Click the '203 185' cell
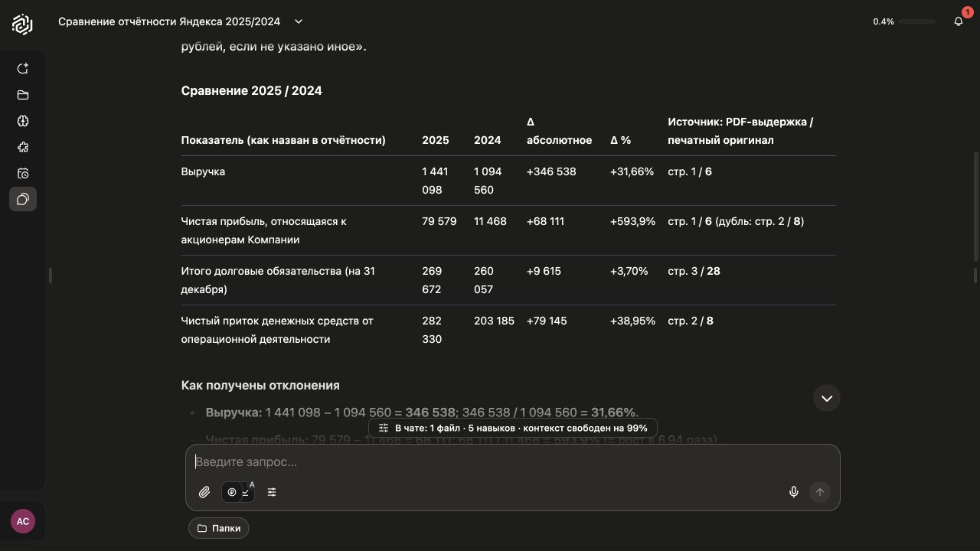Image resolution: width=980 pixels, height=551 pixels. (495, 321)
